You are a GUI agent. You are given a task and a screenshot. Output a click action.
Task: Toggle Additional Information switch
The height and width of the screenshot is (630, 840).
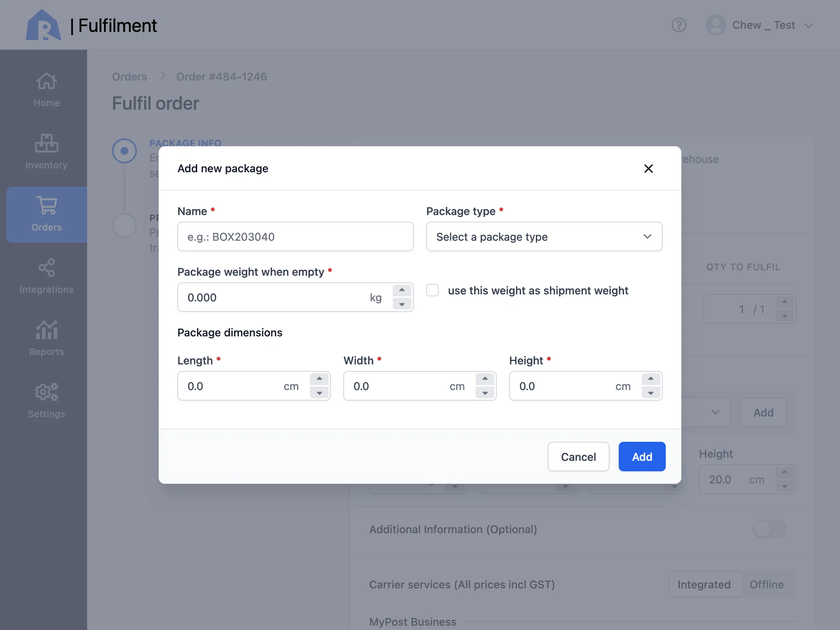pyautogui.click(x=770, y=529)
